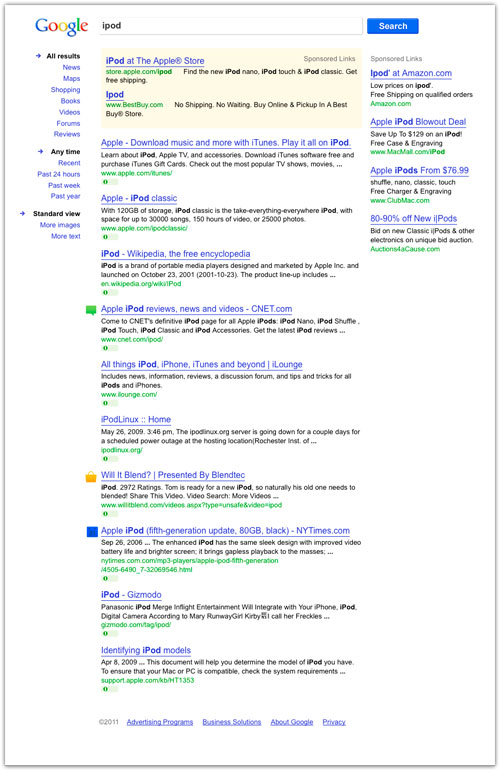The width and height of the screenshot is (500, 771).
Task: Open iPodLinux :: Home result
Action: tap(136, 419)
